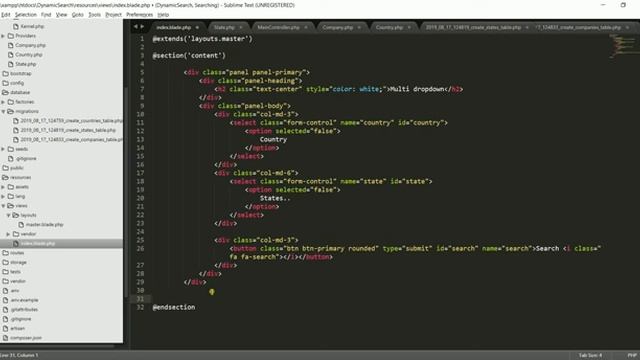This screenshot has height=360, width=640.
Task: Open the View menu
Action: pos(61,15)
